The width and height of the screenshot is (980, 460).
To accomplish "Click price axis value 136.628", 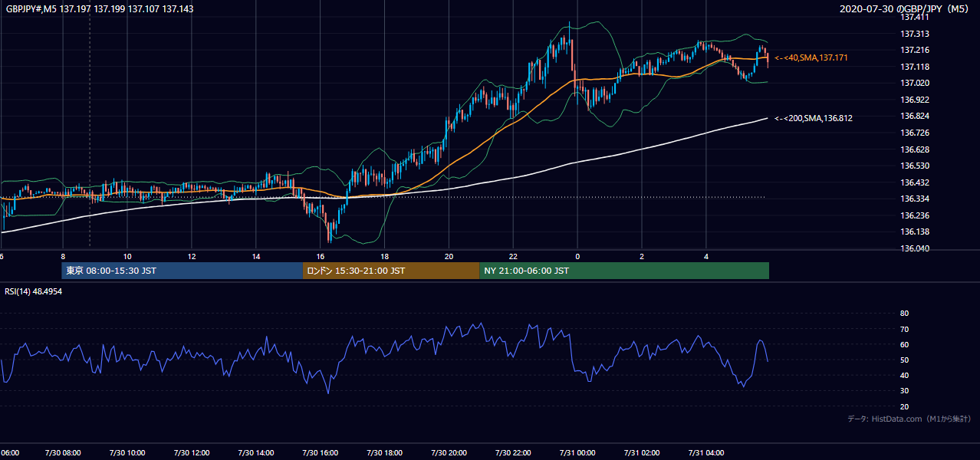I will 915,149.
